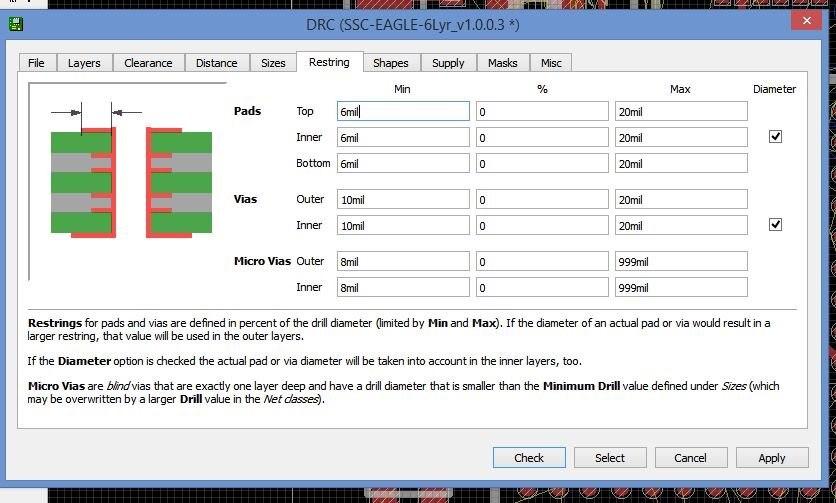This screenshot has width=836, height=503.
Task: Click the EAGLE app icon in title bar
Action: [15, 24]
